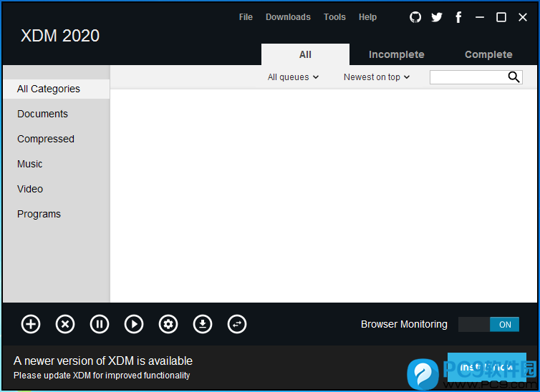This screenshot has width=540, height=392.
Task: Open the GitHub page icon
Action: tap(415, 17)
